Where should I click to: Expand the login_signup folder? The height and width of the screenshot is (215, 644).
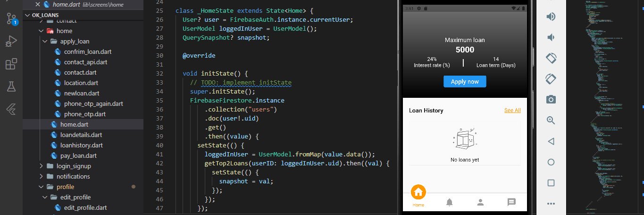coord(74,166)
